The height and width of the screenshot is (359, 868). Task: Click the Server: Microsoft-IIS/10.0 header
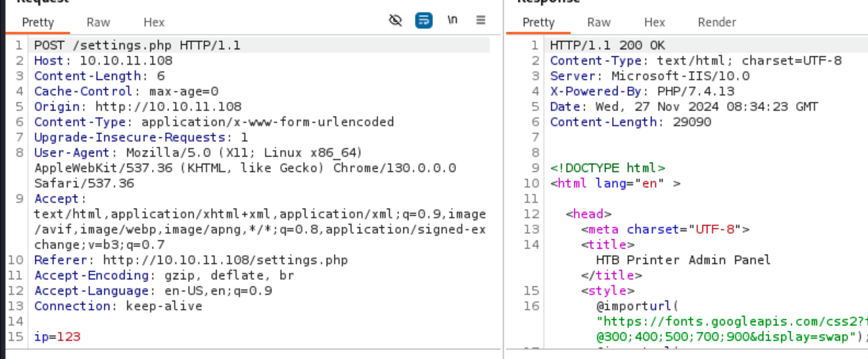tap(650, 76)
